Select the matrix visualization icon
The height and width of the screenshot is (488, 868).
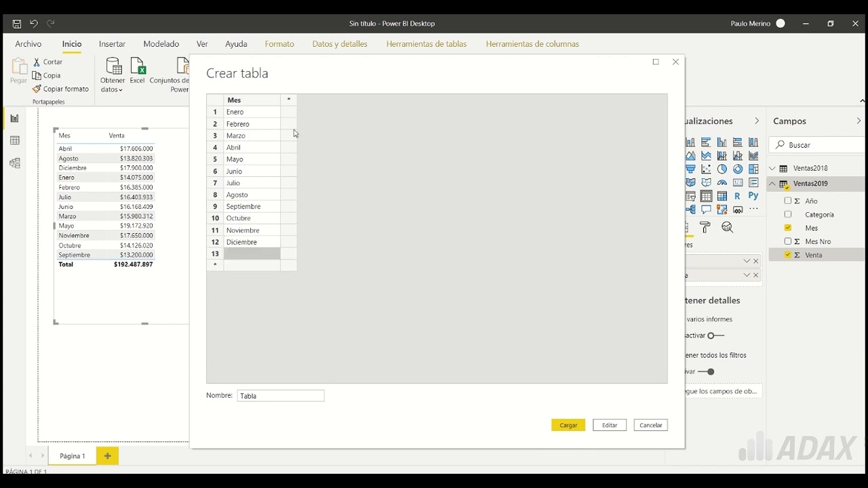pos(722,197)
